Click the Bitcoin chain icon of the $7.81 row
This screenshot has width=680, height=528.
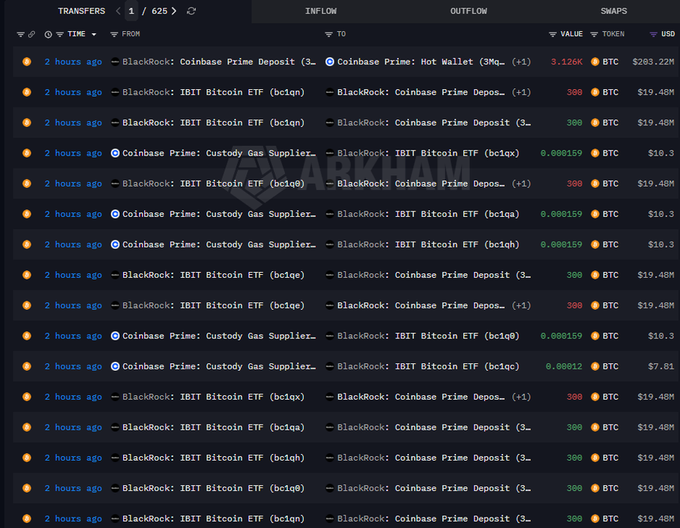27,366
